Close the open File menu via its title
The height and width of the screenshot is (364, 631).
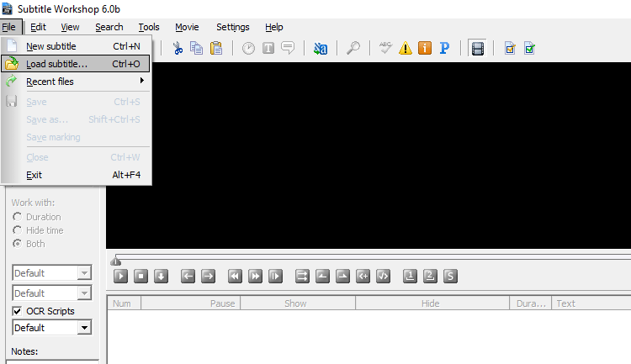coord(9,27)
